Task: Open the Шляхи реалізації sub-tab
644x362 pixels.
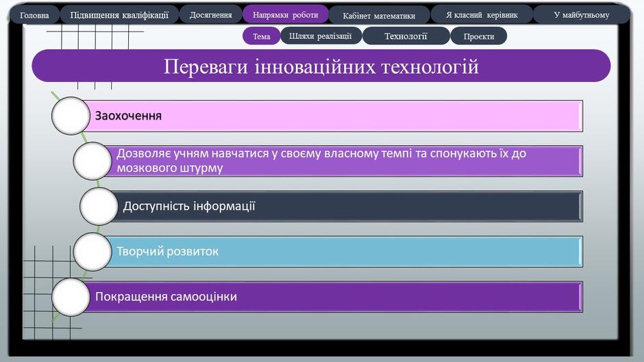Action: tap(321, 36)
